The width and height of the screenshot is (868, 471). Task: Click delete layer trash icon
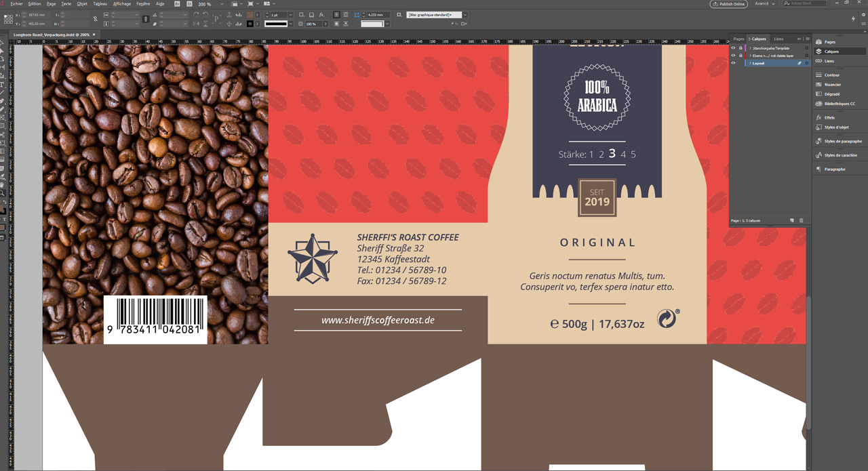[x=802, y=220]
